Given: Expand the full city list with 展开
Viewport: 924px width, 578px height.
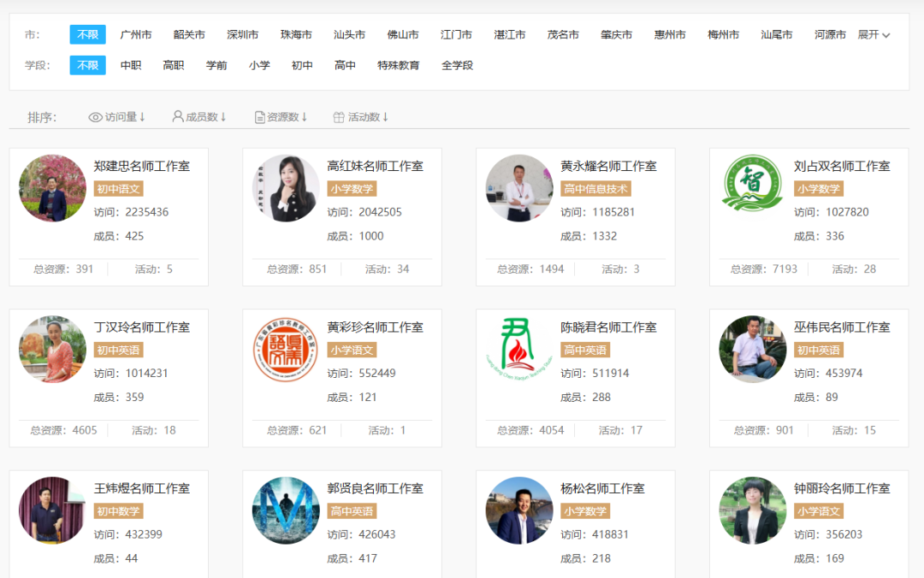Looking at the screenshot, I should click(874, 35).
